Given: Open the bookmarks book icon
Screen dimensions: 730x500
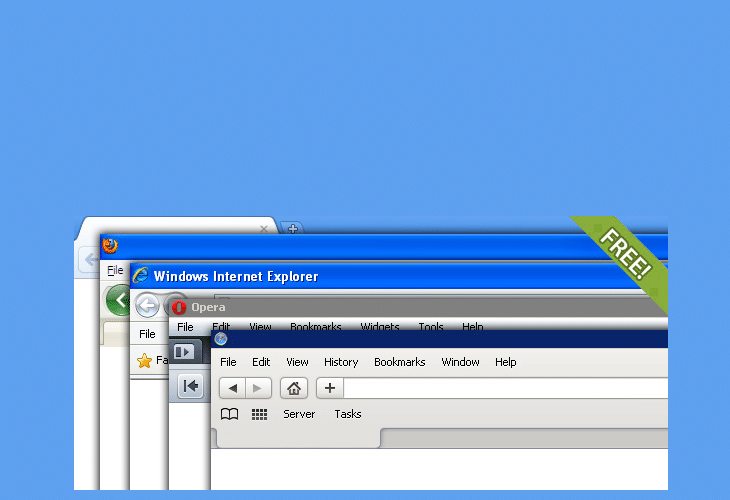Looking at the screenshot, I should tap(229, 414).
